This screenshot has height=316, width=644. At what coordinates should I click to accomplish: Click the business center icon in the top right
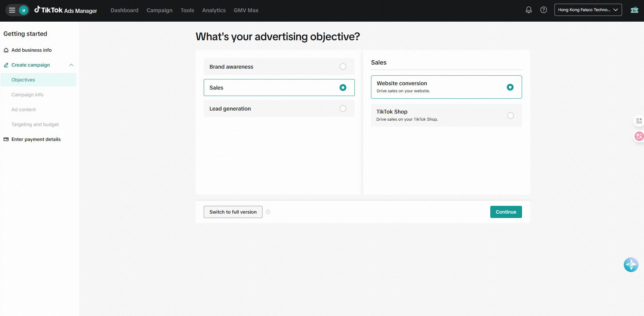(634, 10)
